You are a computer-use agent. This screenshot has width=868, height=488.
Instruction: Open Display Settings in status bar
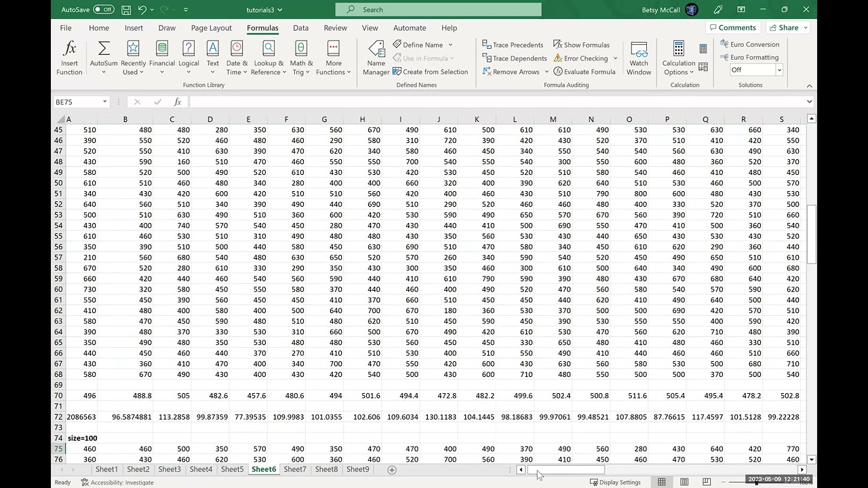615,483
